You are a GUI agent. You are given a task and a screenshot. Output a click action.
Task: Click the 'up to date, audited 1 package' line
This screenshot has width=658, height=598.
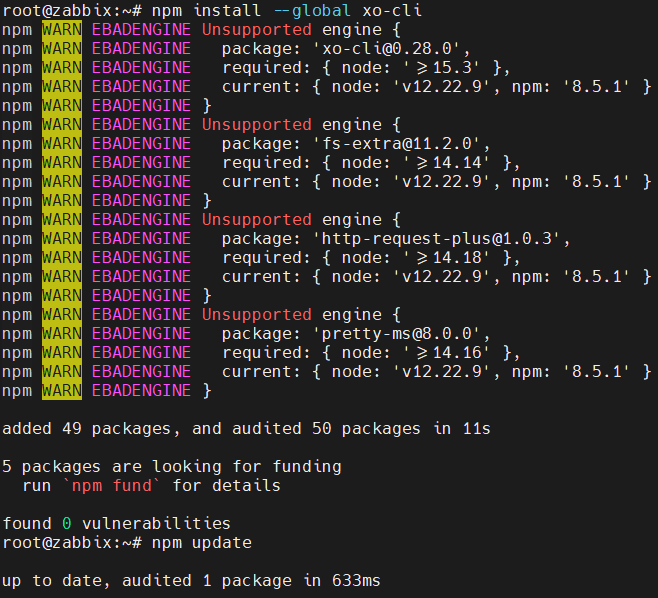(191, 580)
